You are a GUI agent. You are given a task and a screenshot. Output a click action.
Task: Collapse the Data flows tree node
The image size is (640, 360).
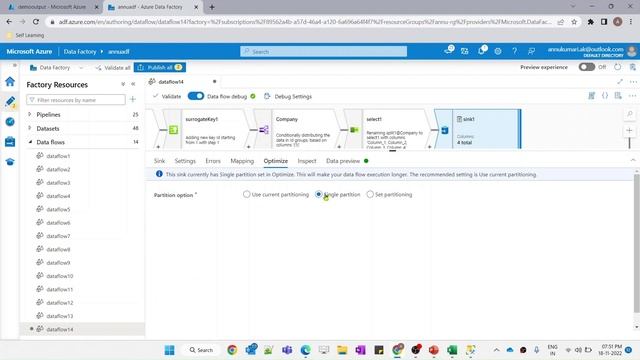tap(30, 142)
